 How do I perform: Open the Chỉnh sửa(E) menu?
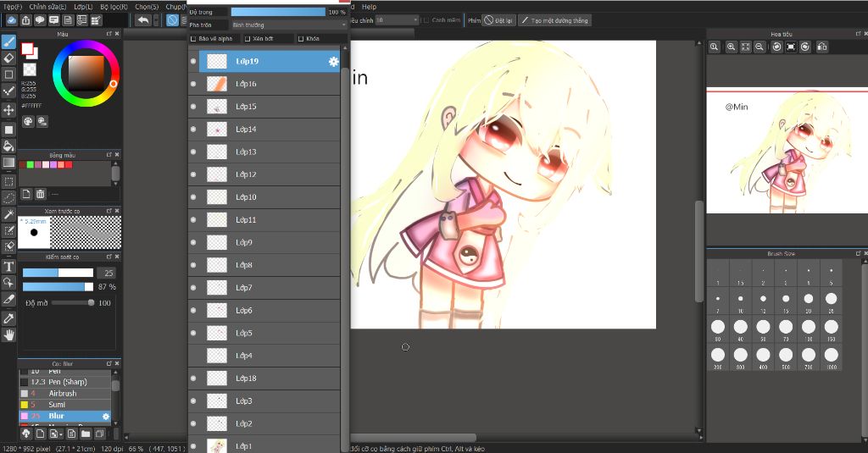tap(47, 7)
